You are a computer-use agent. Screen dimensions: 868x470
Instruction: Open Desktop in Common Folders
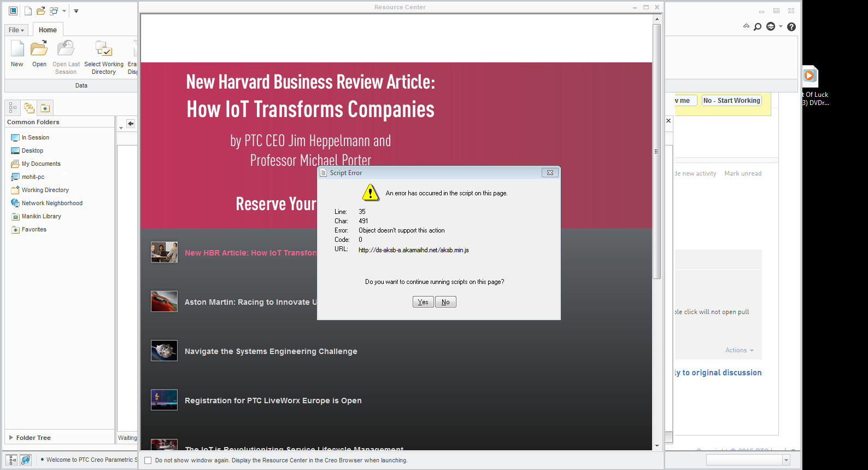click(x=27, y=151)
